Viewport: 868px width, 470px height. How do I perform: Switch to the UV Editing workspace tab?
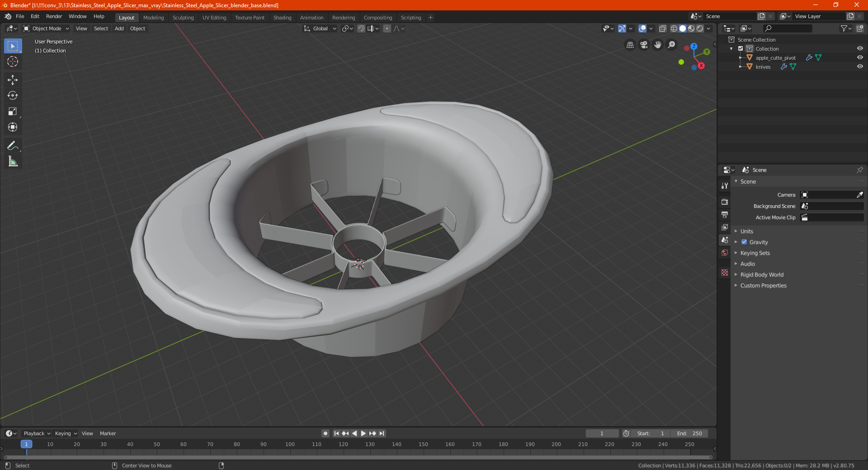pos(214,18)
